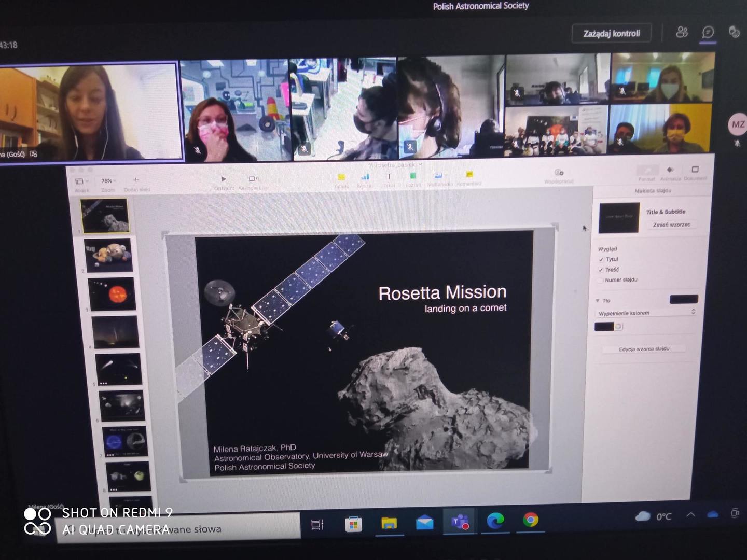Viewport: 747px width, 560px height.
Task: Click the Add slide plus icon
Action: click(136, 180)
